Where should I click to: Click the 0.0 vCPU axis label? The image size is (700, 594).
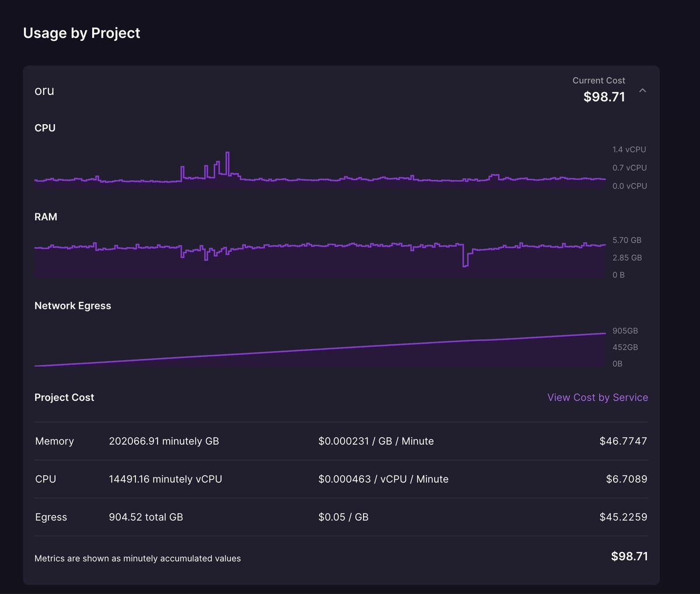pyautogui.click(x=629, y=186)
